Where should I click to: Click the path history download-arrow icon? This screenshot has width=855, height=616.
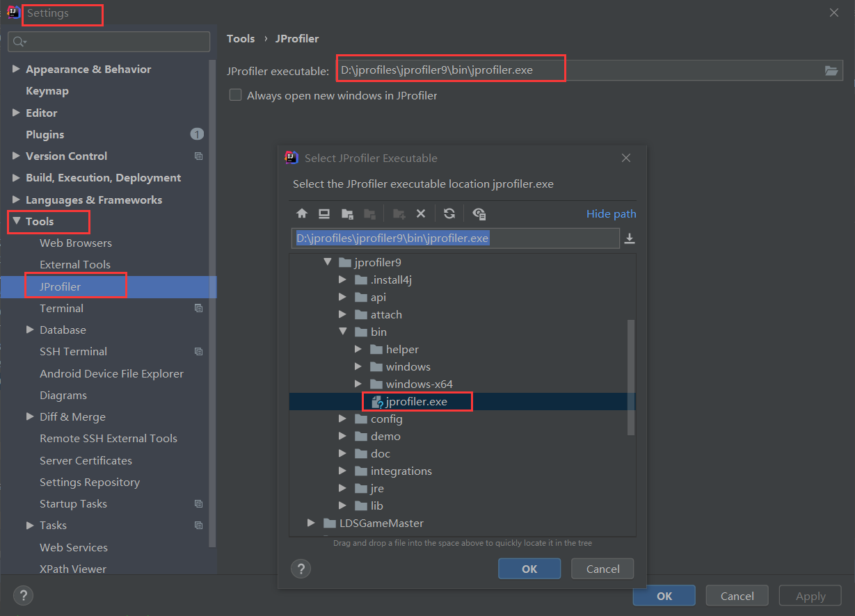click(630, 238)
